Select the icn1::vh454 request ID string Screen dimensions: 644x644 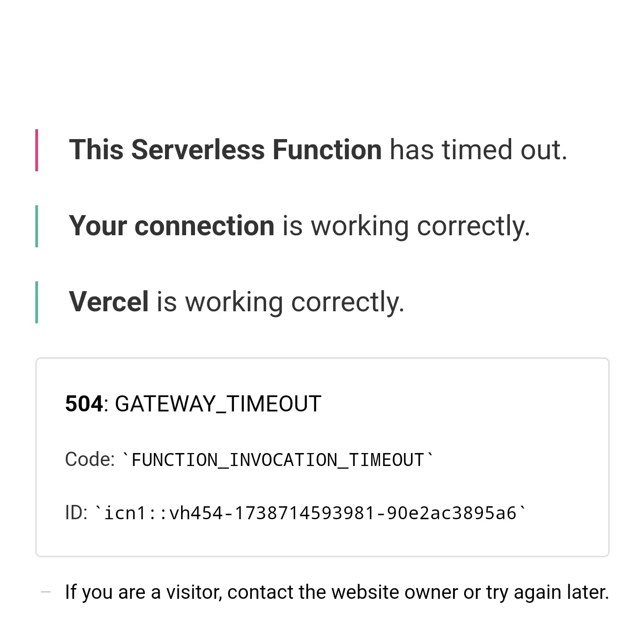click(x=310, y=513)
